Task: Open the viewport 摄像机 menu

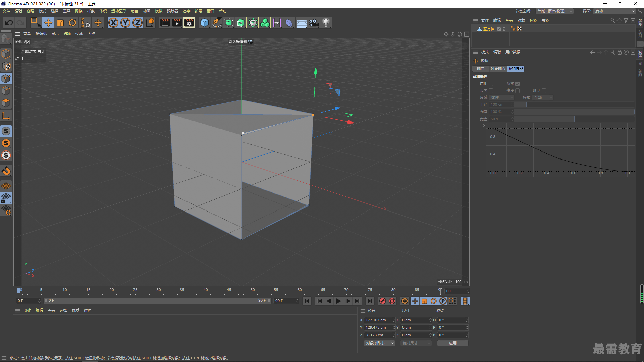Action: 41,34
